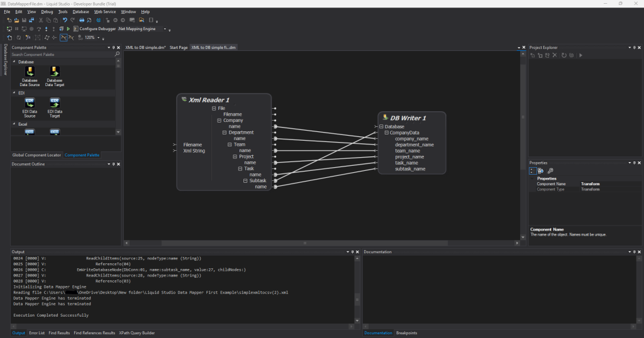This screenshot has height=338, width=644.
Task: Select the Database Data Target component
Action: 55,74
